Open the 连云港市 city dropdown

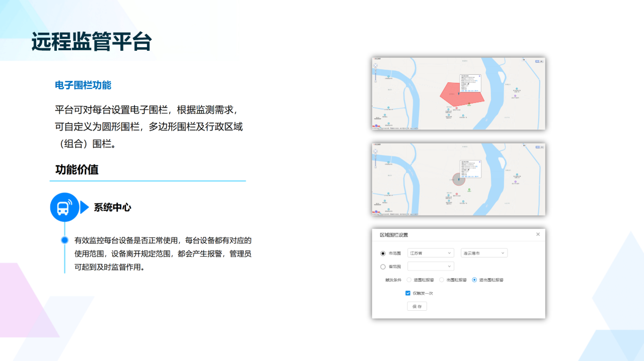pyautogui.click(x=484, y=253)
